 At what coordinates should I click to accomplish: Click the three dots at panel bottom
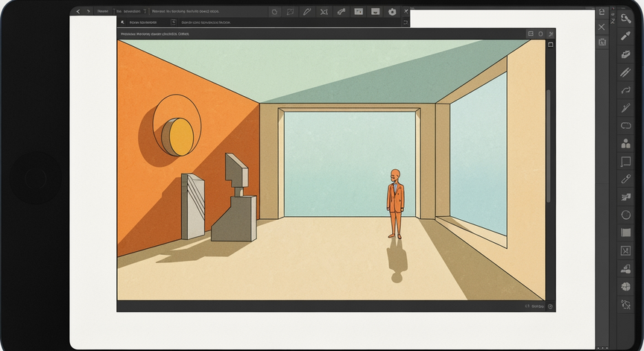(602, 349)
